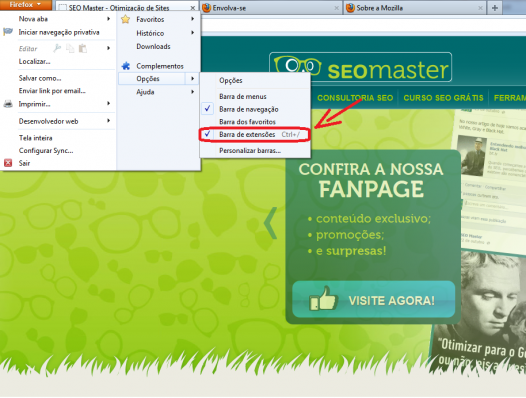Open Imprimir... menu entry
526x398 pixels.
coord(34,104)
